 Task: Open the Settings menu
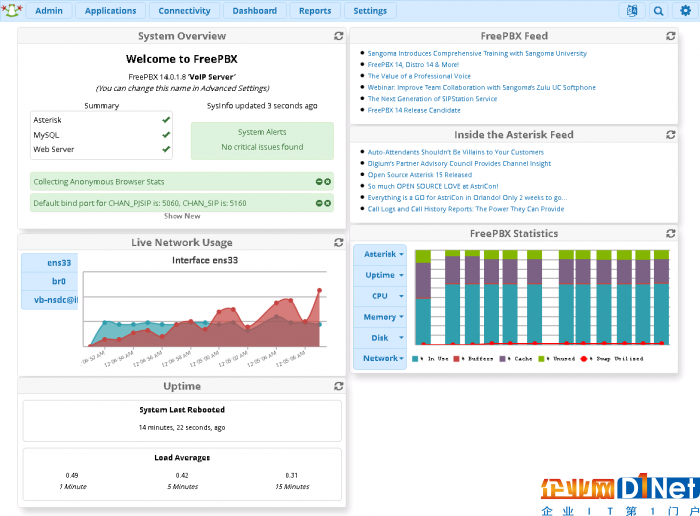(370, 11)
